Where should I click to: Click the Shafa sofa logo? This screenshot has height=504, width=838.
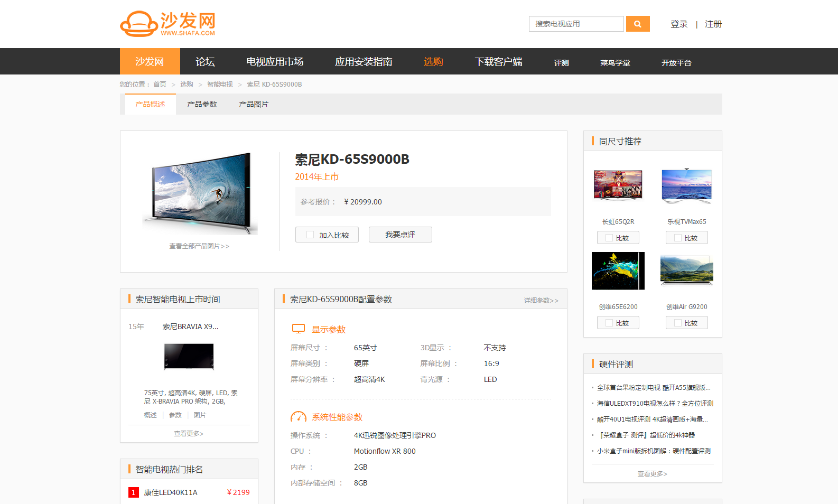pyautogui.click(x=167, y=24)
